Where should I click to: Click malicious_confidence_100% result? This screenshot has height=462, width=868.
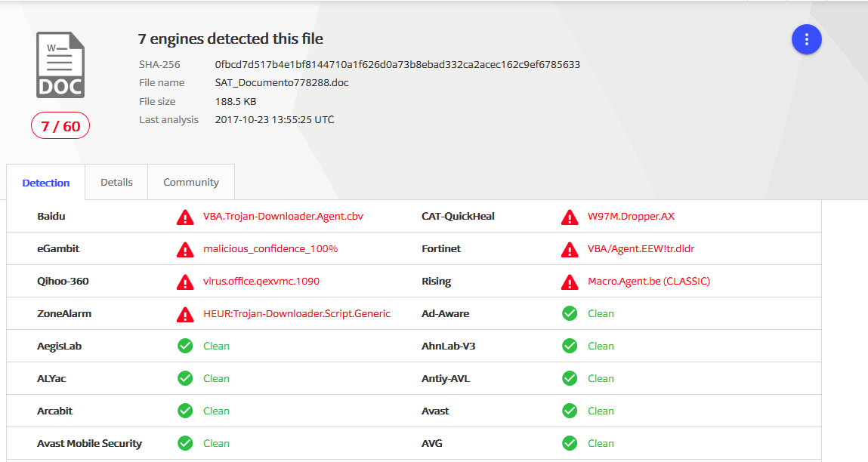point(270,249)
